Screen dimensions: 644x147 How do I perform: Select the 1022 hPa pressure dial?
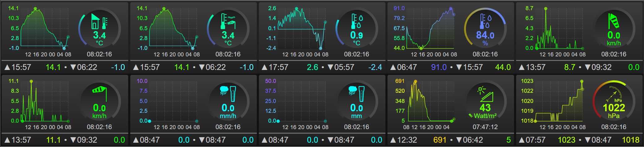pos(614,101)
